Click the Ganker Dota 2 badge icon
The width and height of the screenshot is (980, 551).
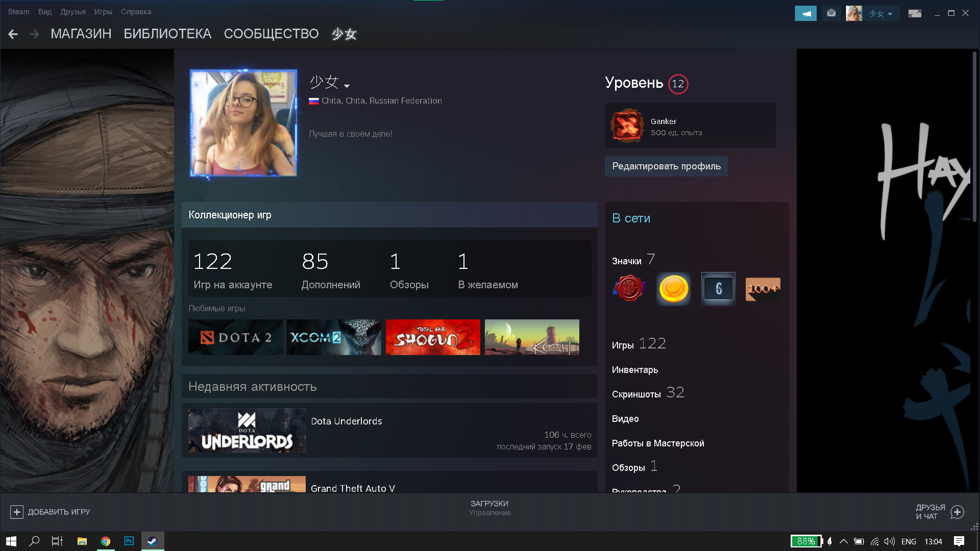627,126
